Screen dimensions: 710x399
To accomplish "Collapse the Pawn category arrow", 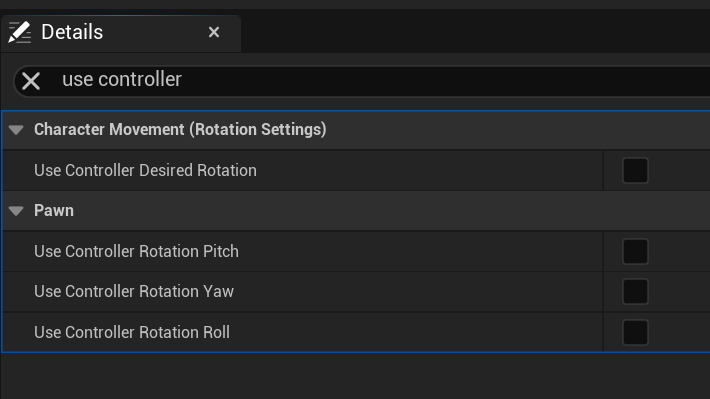I will click(16, 211).
